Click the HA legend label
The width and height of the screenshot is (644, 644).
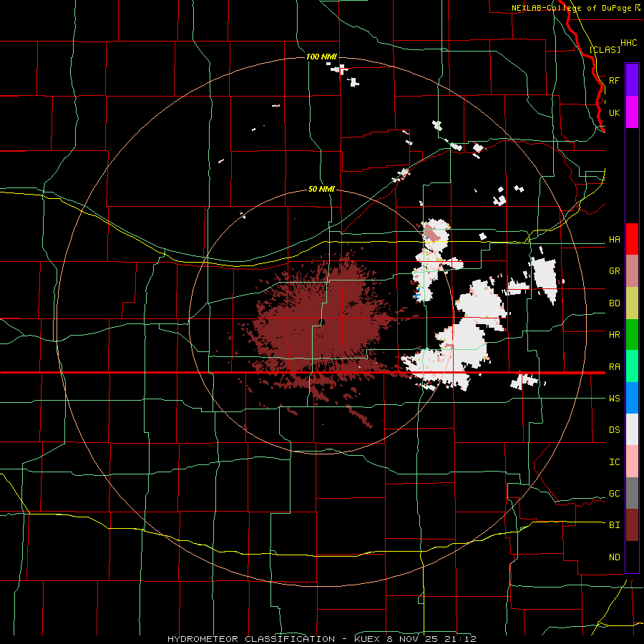coord(614,240)
